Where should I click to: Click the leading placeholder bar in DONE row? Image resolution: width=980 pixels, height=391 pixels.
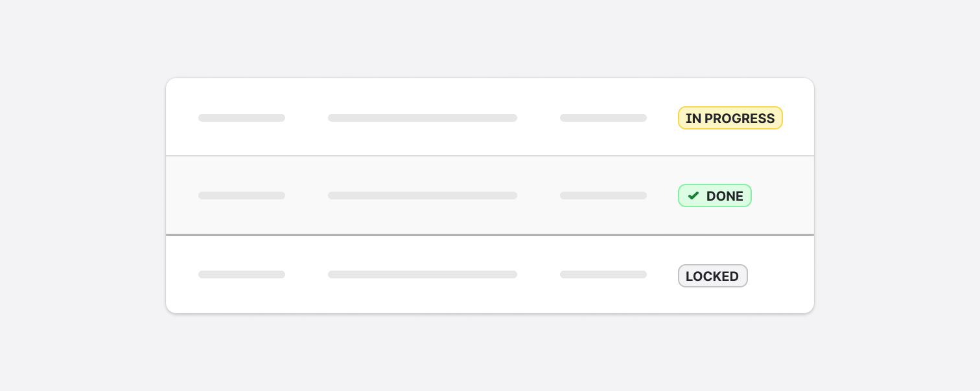coord(241,195)
